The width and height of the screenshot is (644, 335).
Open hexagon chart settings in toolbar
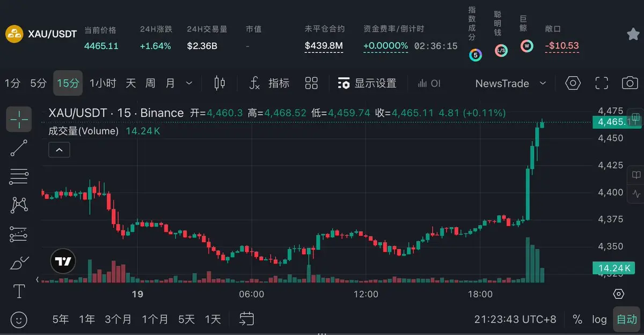click(x=573, y=83)
